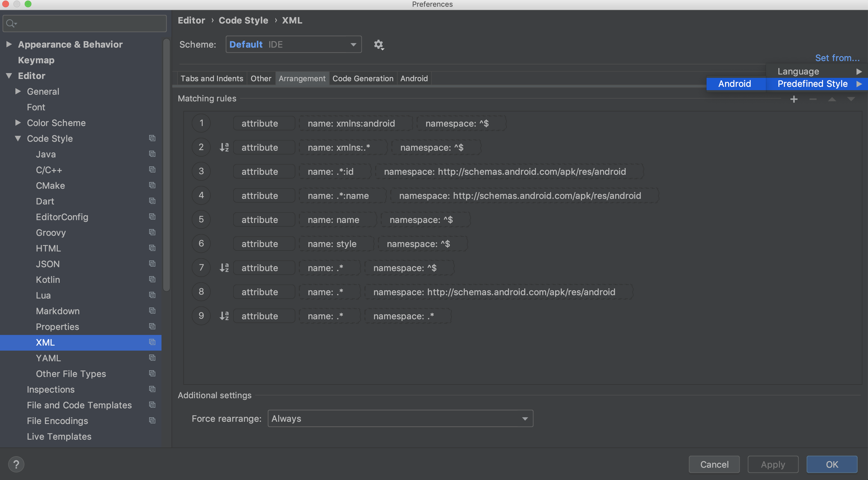Expand the General tree item under Editor

(18, 92)
